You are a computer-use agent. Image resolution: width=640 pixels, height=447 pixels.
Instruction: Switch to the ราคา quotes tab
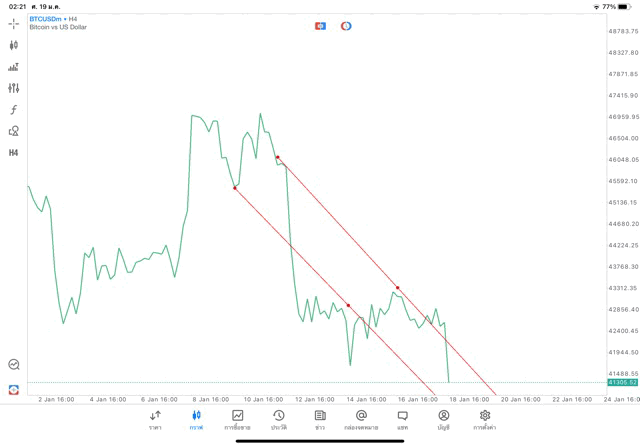coord(155,419)
